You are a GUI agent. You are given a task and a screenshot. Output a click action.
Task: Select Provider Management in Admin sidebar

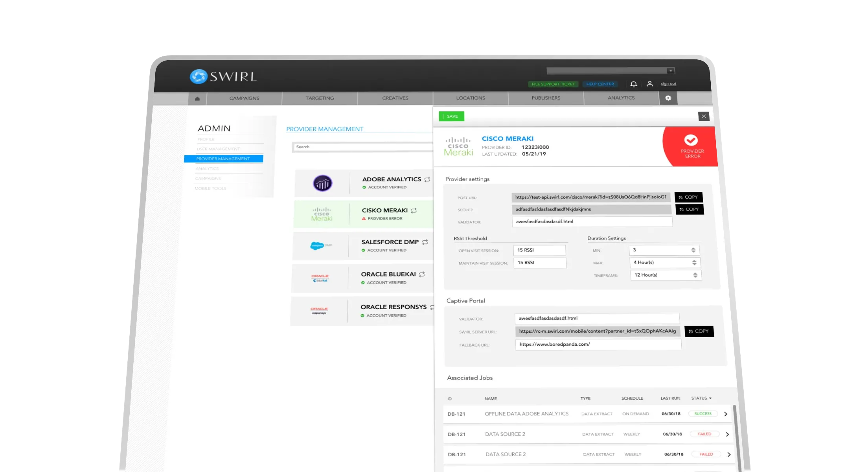223,159
